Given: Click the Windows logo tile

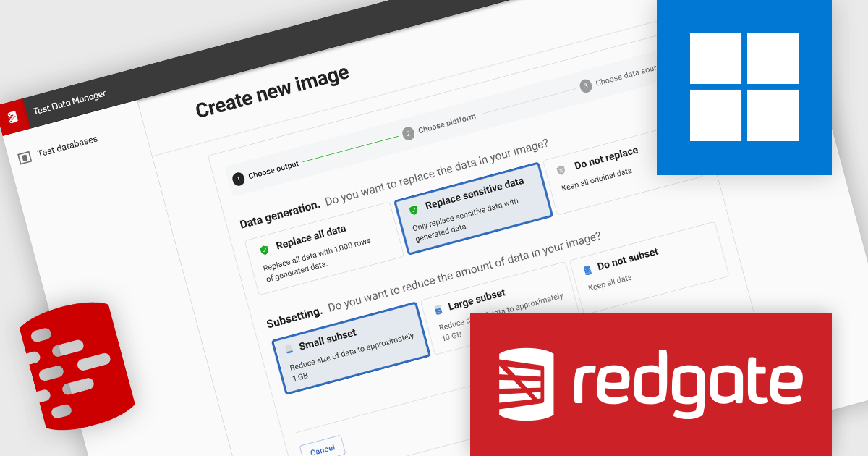Looking at the screenshot, I should click(744, 88).
